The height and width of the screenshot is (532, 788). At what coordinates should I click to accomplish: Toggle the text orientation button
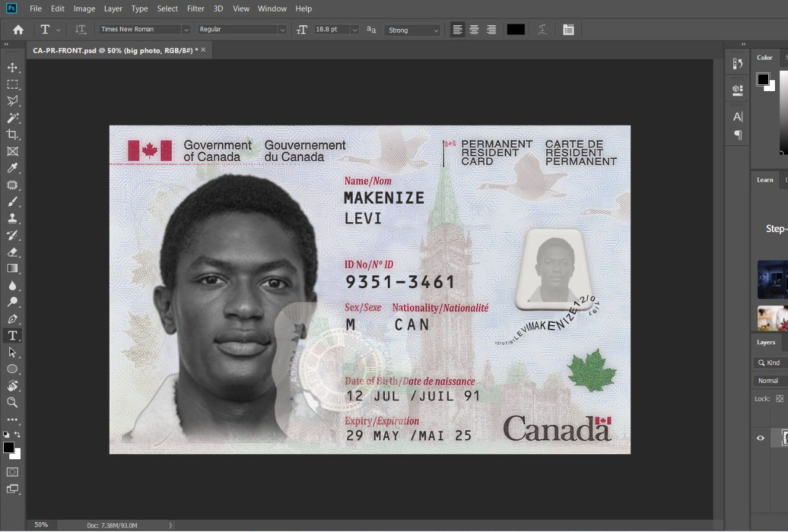[81, 30]
